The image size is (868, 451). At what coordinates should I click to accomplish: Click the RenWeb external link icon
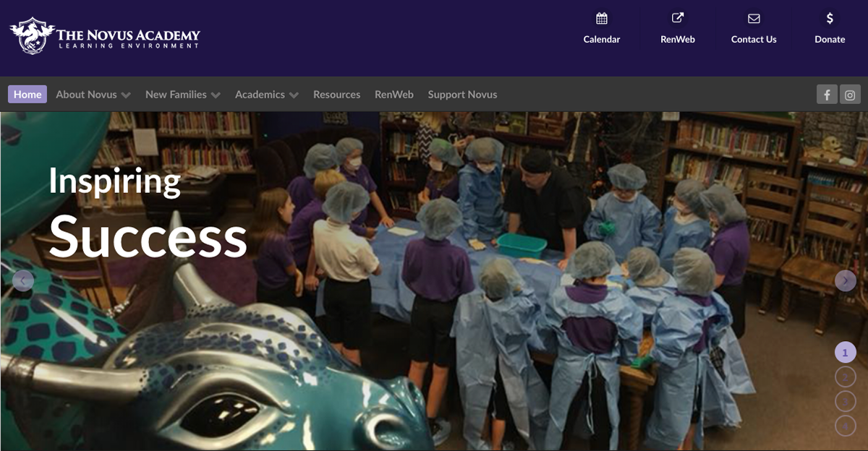pos(678,19)
